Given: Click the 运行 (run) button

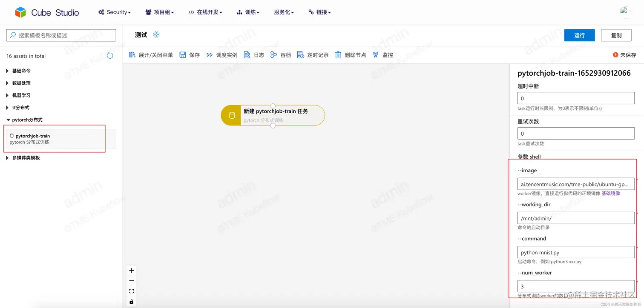Looking at the screenshot, I should 579,35.
